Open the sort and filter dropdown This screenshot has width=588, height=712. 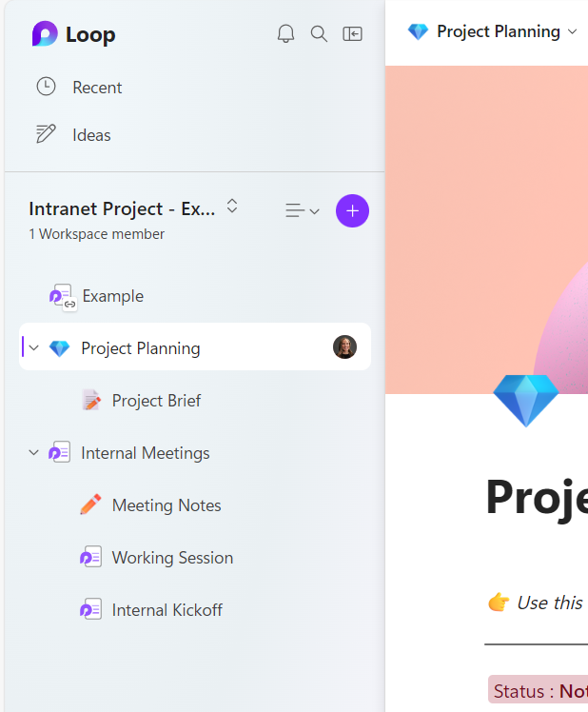pos(302,211)
